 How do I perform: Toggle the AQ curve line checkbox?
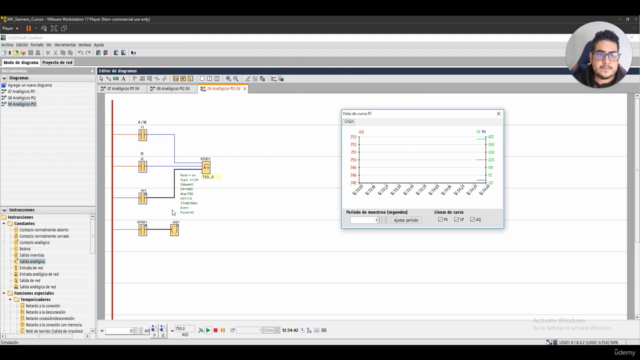click(472, 220)
